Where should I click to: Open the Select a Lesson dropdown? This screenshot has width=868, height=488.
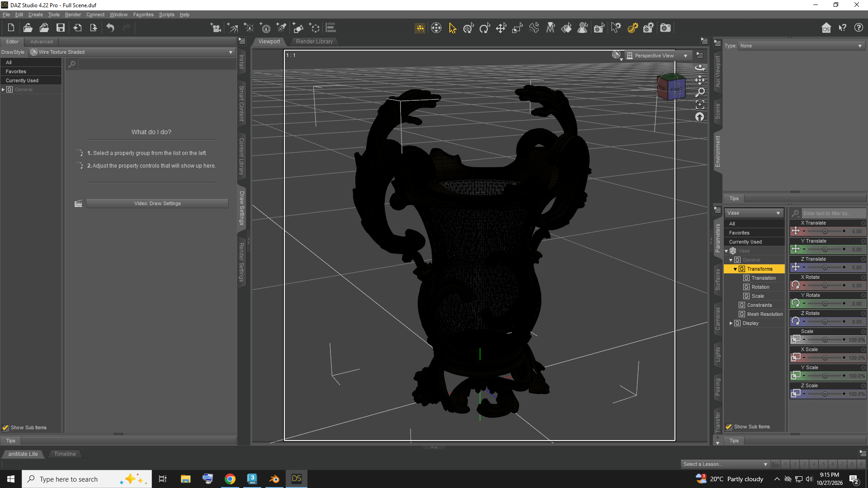(725, 464)
